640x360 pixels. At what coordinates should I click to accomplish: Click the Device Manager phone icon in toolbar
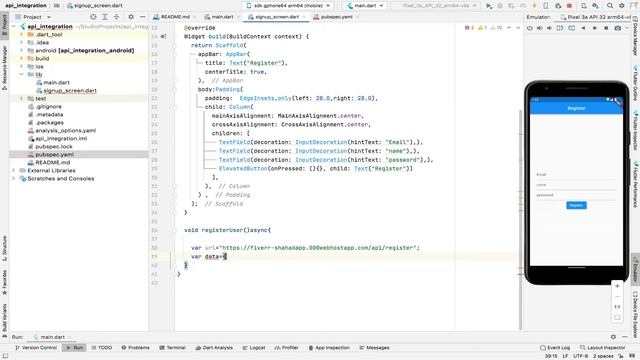pos(584,6)
